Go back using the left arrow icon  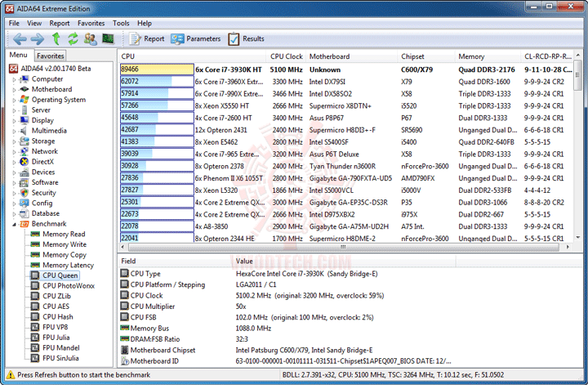pyautogui.click(x=20, y=38)
